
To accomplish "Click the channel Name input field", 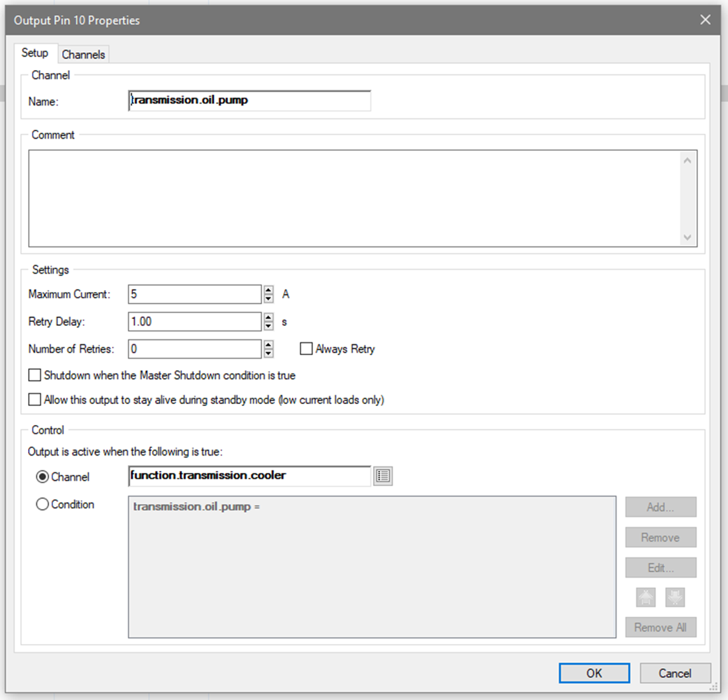I will click(x=249, y=101).
